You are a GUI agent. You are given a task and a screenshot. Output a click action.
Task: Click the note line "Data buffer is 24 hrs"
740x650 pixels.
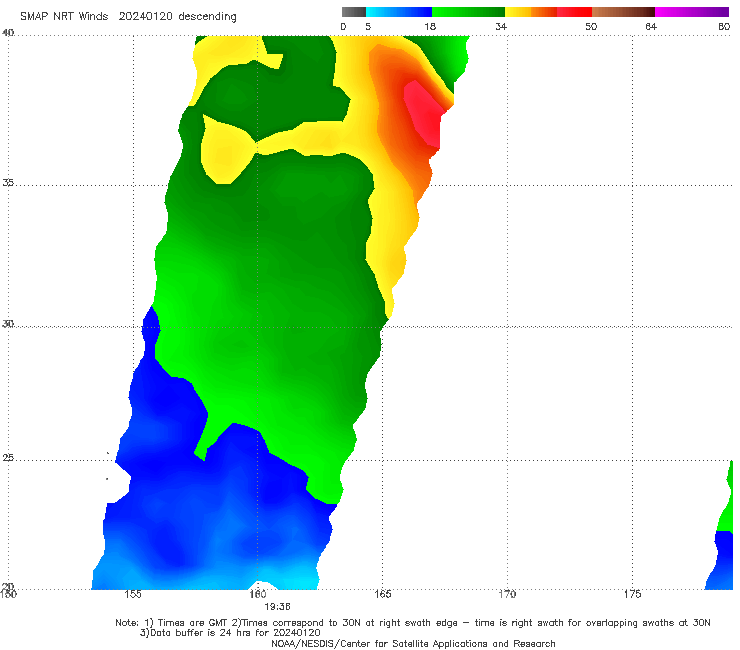[230, 633]
